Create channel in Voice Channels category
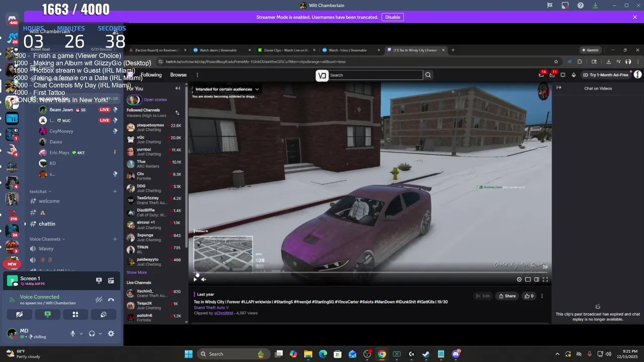644x362 pixels. [115, 239]
